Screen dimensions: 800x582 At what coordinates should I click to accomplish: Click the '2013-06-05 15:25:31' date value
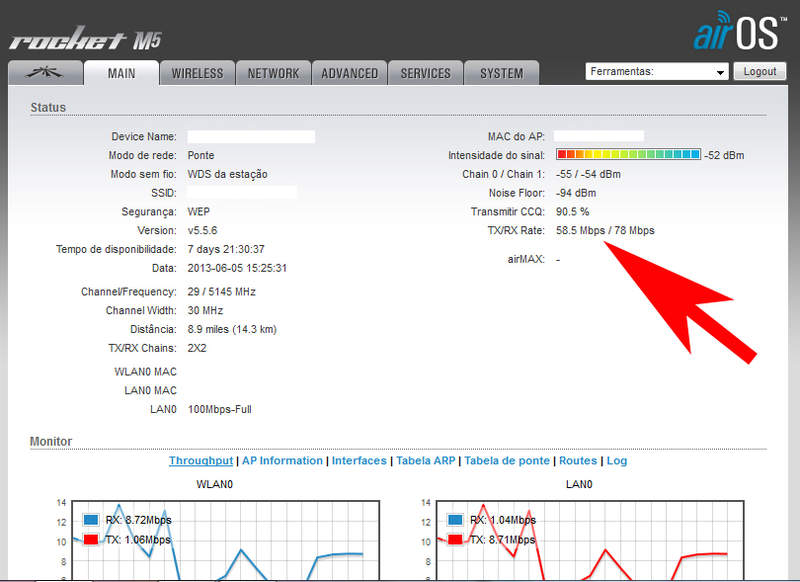(x=237, y=268)
